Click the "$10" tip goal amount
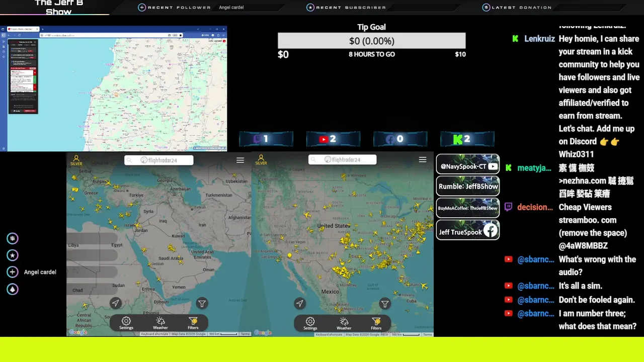 460,54
